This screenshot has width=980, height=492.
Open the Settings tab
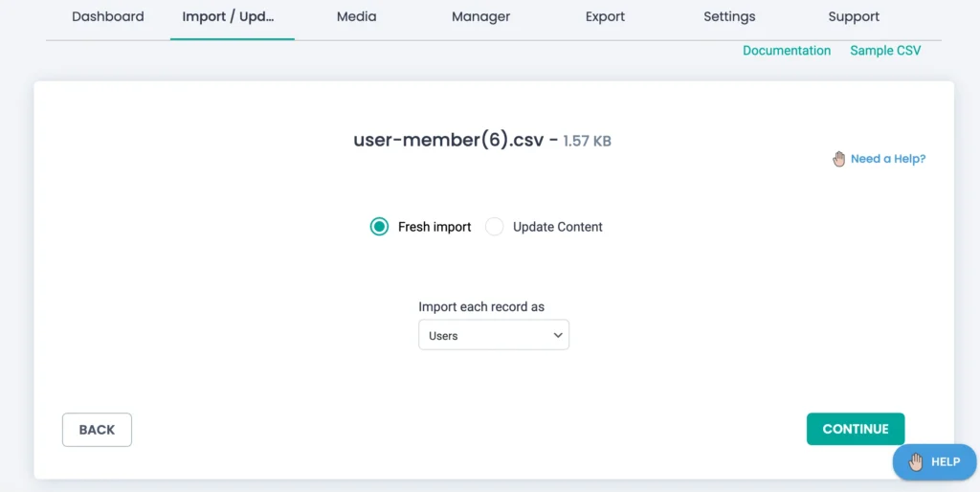click(x=729, y=16)
